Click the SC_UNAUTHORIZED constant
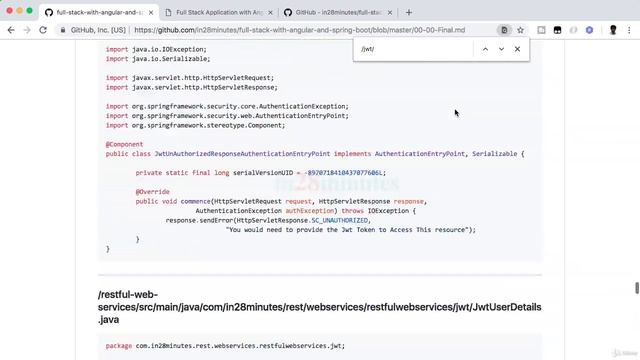Viewport: 640px width, 360px height. [340, 220]
